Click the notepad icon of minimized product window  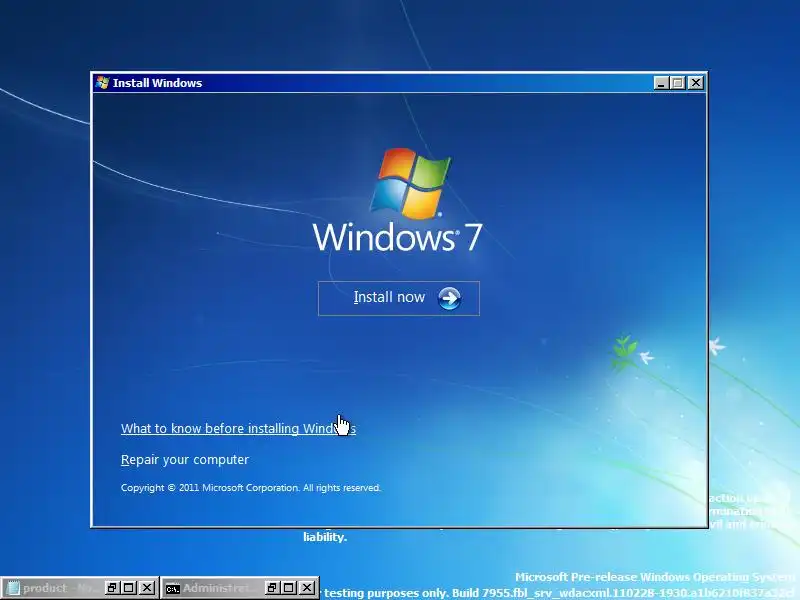pos(12,588)
